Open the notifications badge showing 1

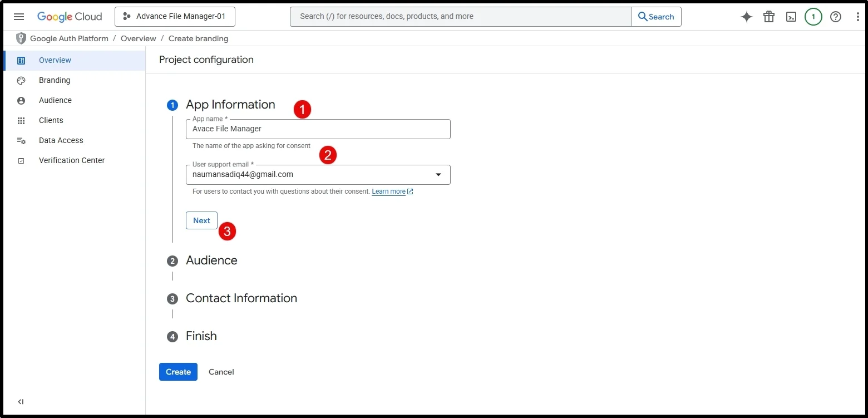tap(813, 17)
